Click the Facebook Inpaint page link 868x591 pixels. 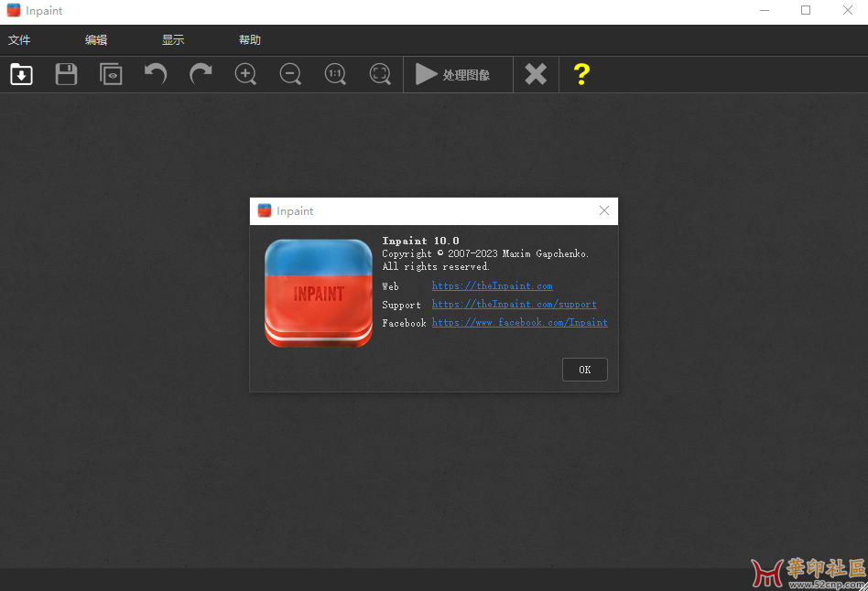pyautogui.click(x=519, y=323)
